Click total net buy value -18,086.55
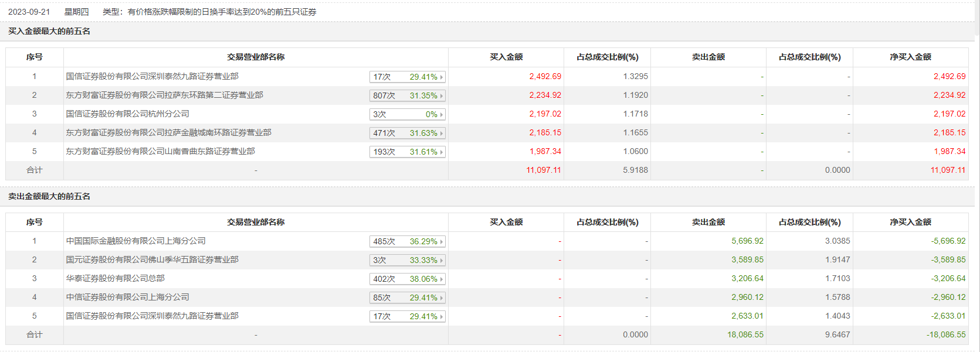Image resolution: width=980 pixels, height=352 pixels. pyautogui.click(x=946, y=334)
